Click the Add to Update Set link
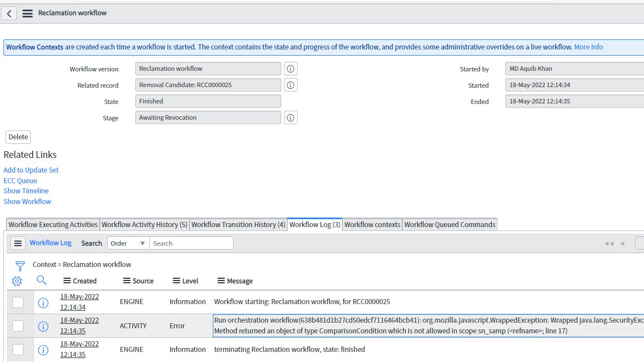This screenshot has width=644, height=362. (31, 170)
